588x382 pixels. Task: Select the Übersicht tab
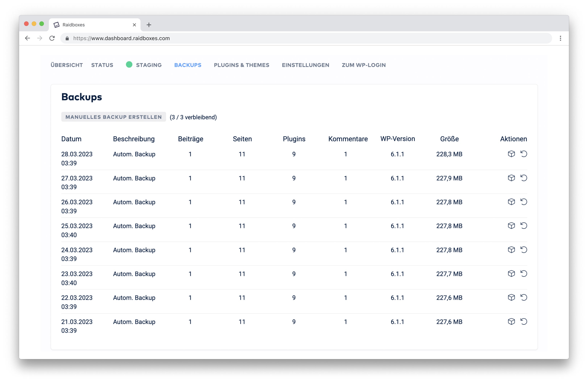point(67,65)
